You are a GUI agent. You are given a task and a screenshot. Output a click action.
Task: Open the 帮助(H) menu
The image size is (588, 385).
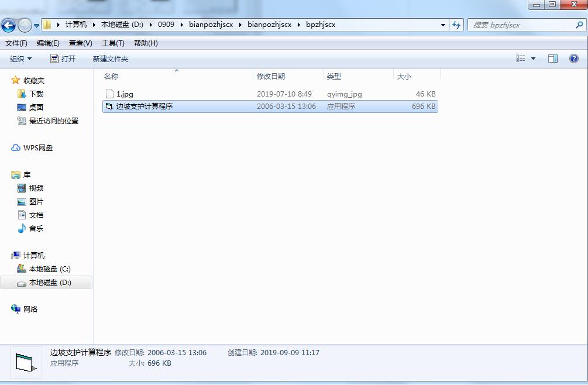pos(146,43)
